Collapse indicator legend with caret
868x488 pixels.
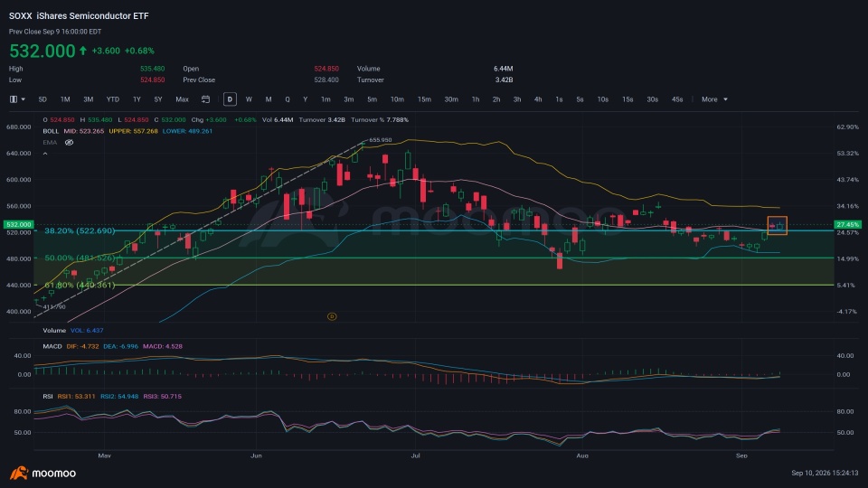coord(45,154)
